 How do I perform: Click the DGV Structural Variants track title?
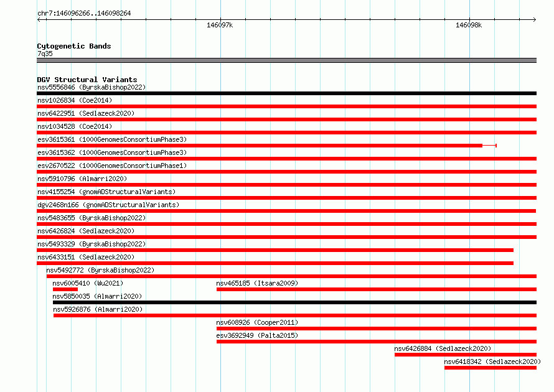[87, 80]
